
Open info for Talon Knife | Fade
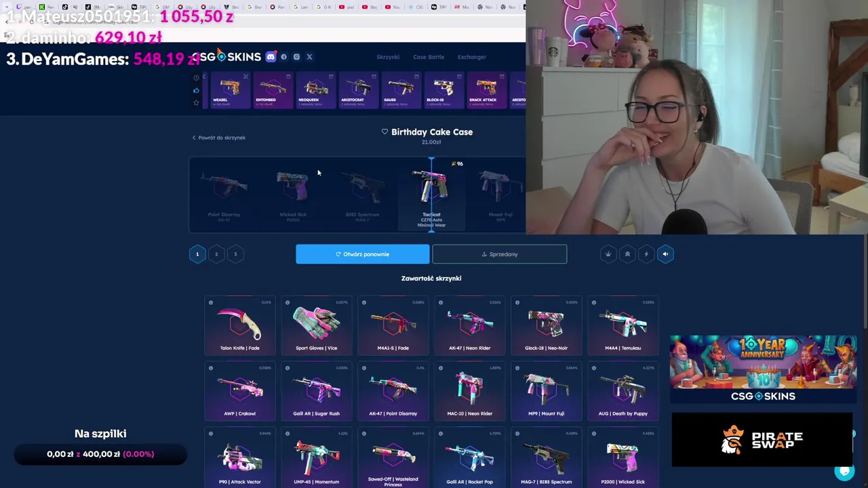[211, 302]
